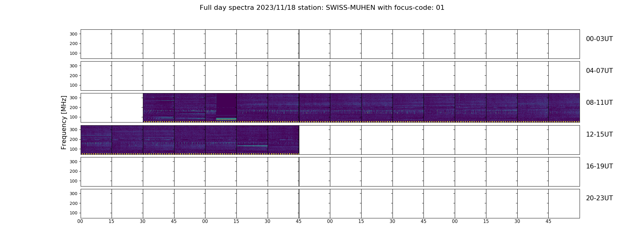Click the bright green horizontal line in 12-15UT spectrogram

(x=252, y=146)
